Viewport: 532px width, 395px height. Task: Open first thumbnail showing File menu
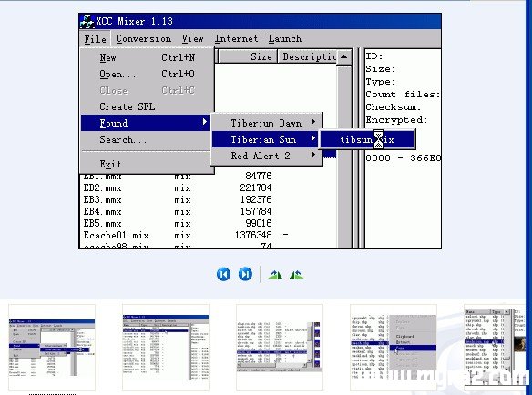pos(52,348)
